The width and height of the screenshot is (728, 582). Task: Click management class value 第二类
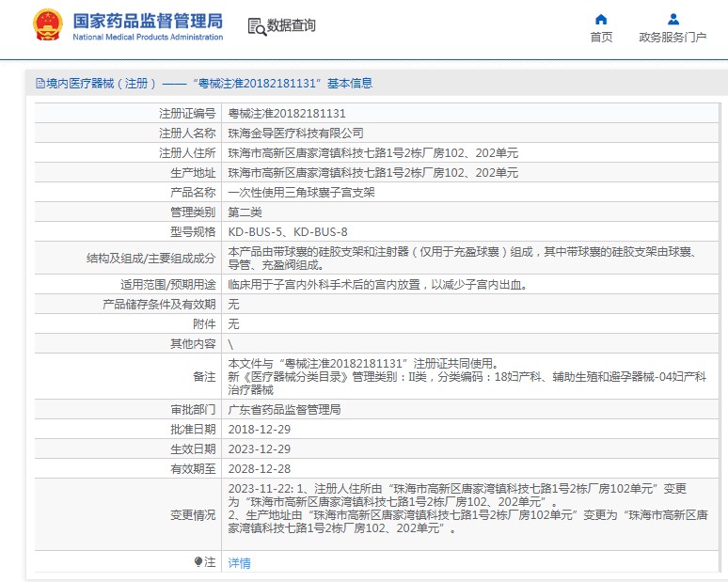click(245, 212)
